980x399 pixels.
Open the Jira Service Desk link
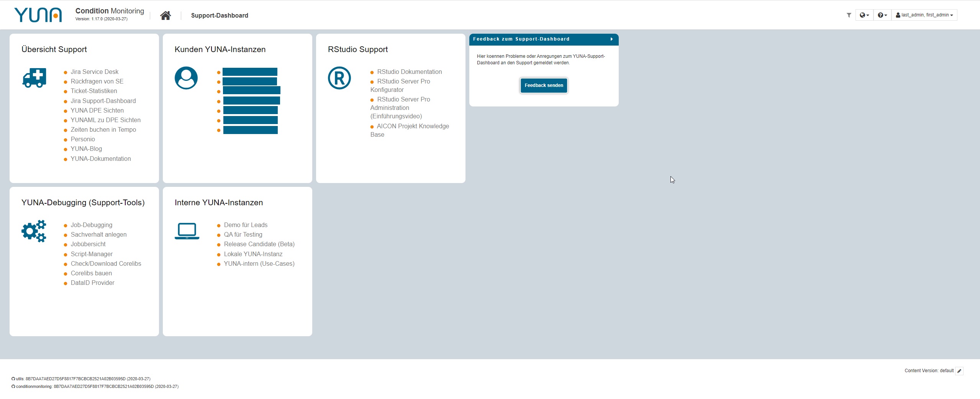pos(94,72)
